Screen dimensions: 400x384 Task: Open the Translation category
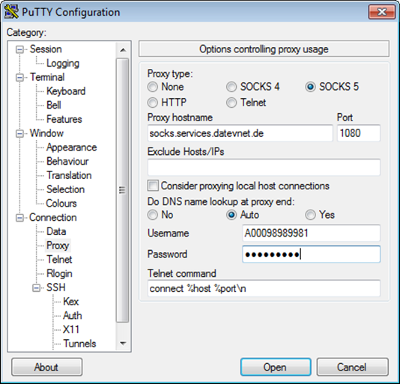69,175
